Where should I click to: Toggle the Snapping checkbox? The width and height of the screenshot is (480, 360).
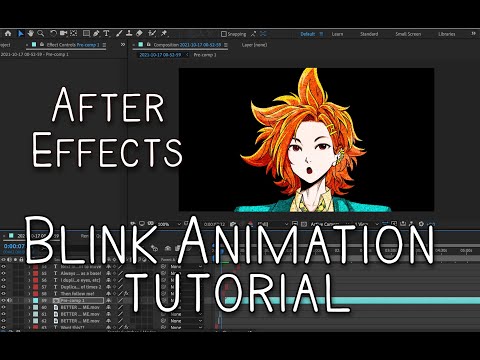pyautogui.click(x=224, y=34)
